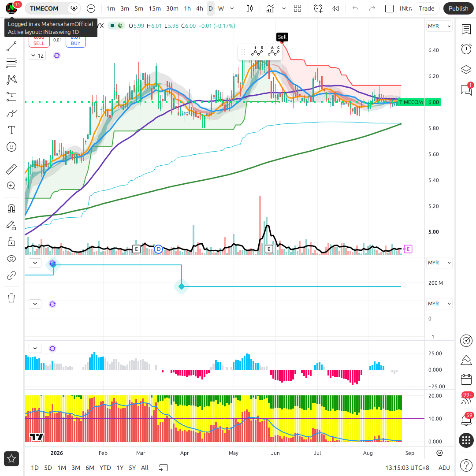
Task: Expand the MYR currency dropdown
Action: pos(439,26)
